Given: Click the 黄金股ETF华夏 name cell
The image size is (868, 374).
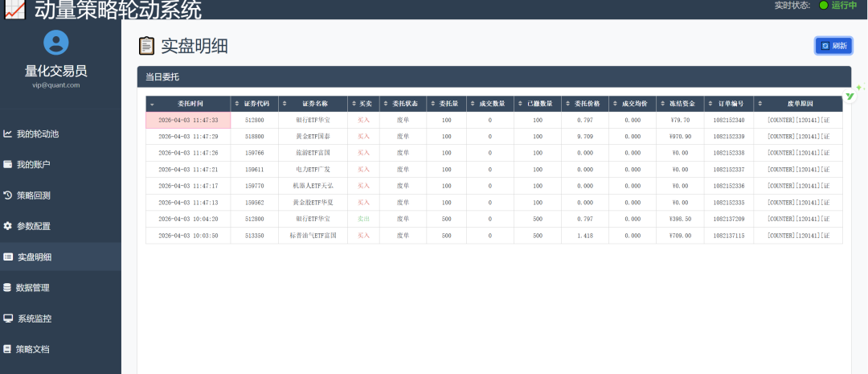Looking at the screenshot, I should (313, 202).
